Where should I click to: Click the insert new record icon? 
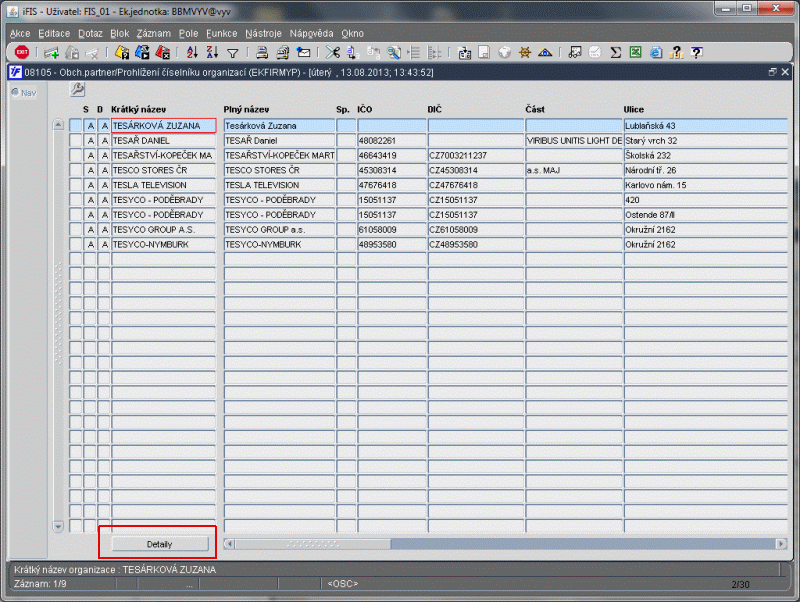pyautogui.click(x=51, y=53)
